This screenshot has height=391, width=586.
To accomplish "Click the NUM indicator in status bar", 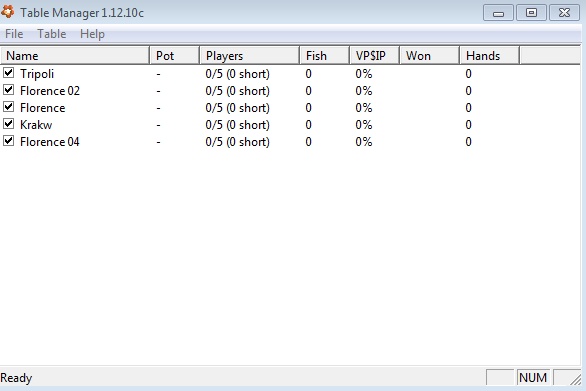I will point(533,378).
